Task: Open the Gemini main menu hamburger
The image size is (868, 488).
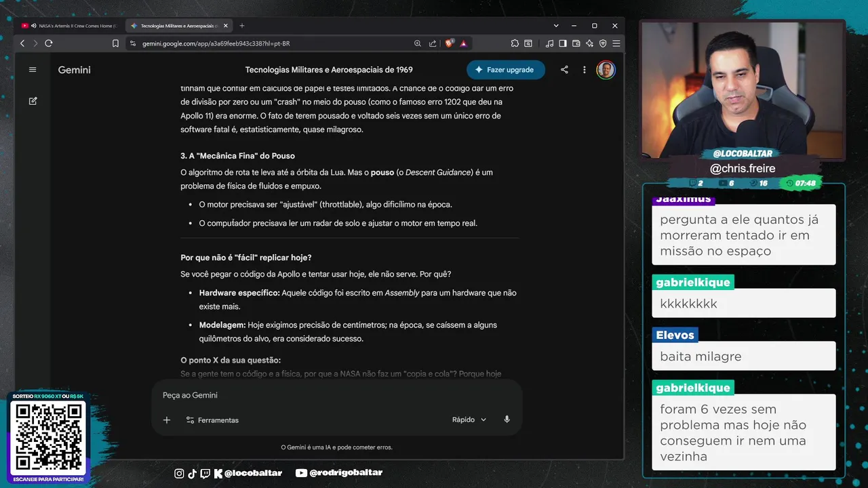Action: pyautogui.click(x=33, y=70)
